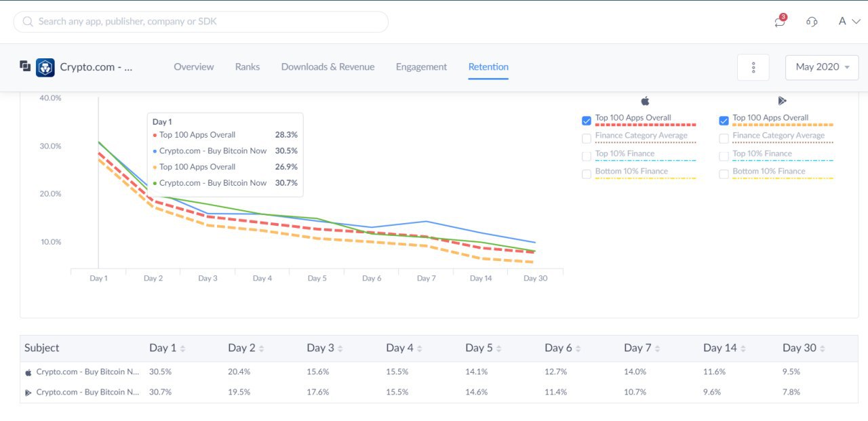
Task: Select the Retention tab
Action: pyautogui.click(x=488, y=66)
